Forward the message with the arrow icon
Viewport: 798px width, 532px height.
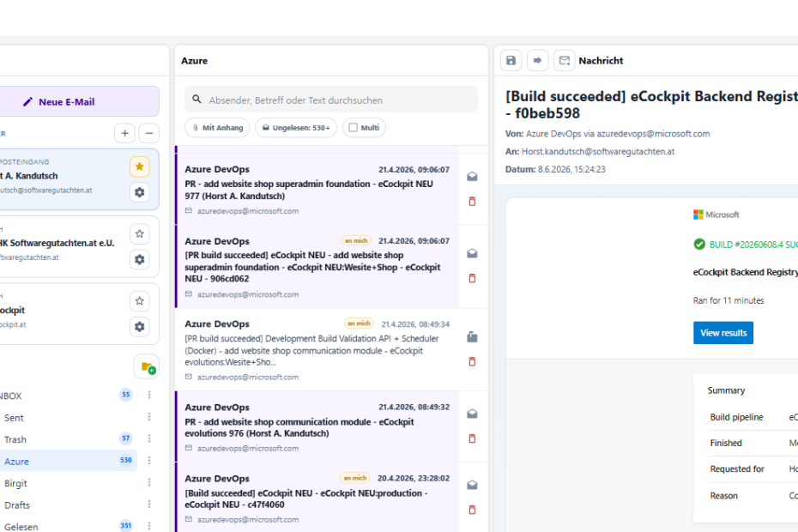[x=537, y=61]
